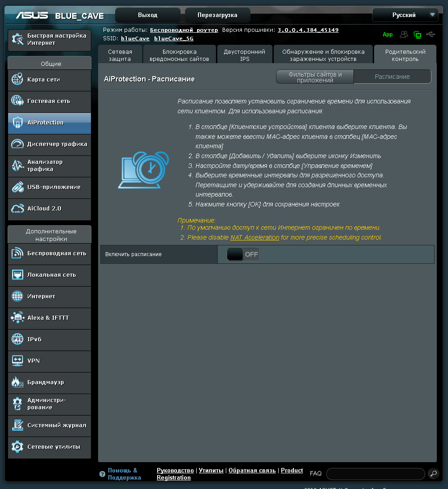Open Обнаружение и блокировка зараженных устройств tab
The height and width of the screenshot is (489, 448).
pyautogui.click(x=323, y=55)
